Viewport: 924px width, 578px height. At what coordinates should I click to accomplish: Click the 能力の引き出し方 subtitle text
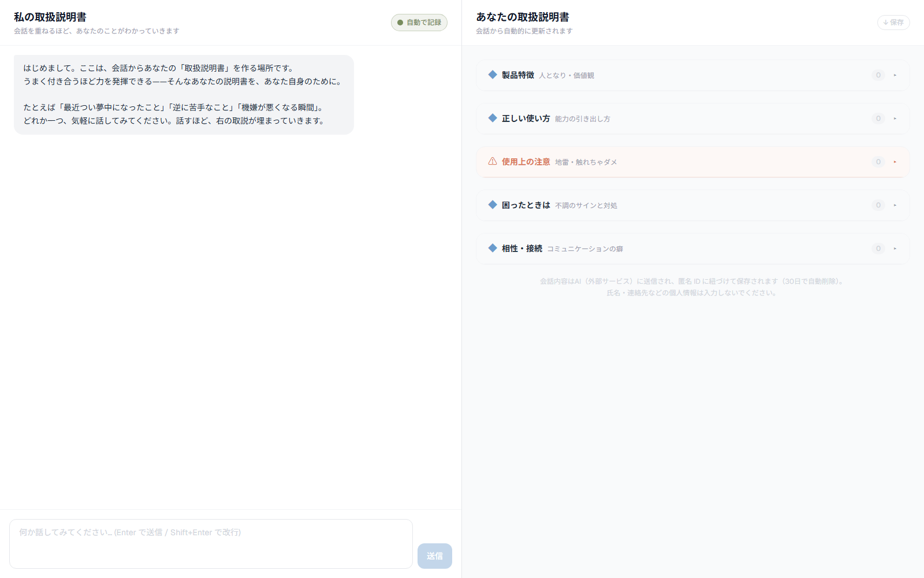[x=583, y=119]
